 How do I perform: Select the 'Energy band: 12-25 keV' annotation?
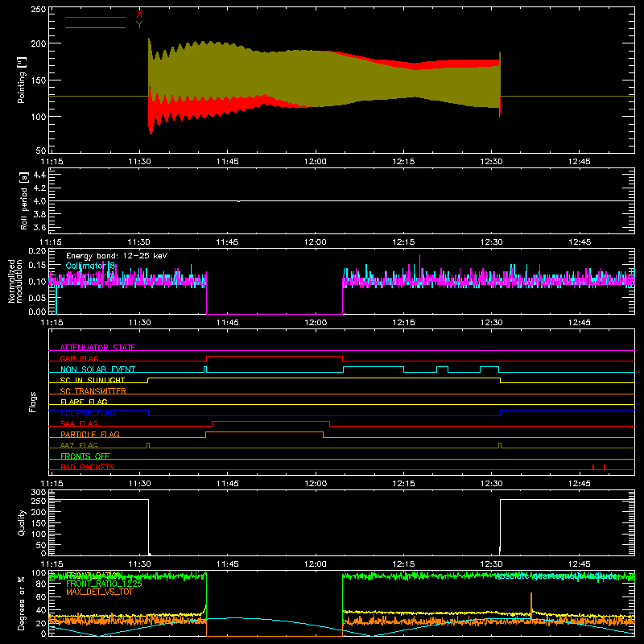[117, 256]
